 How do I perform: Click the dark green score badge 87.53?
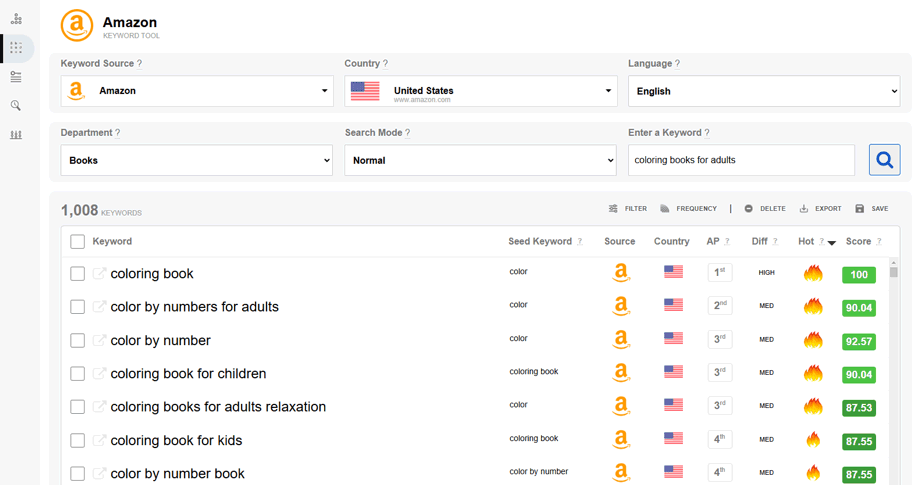pos(859,408)
